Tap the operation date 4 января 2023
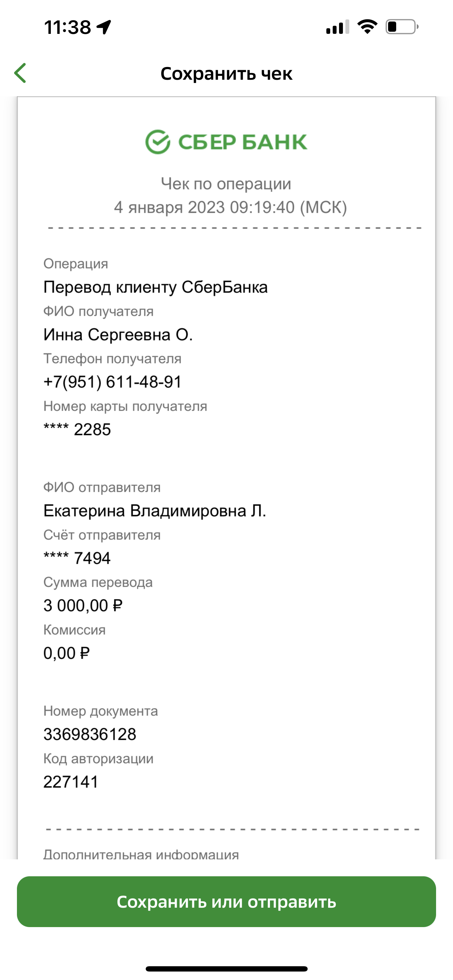Viewport: 453px width, 980px height. click(169, 207)
